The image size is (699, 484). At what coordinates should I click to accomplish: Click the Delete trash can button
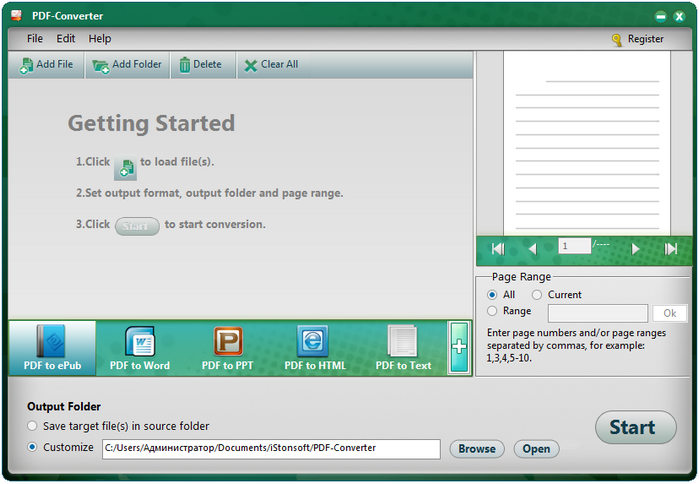[203, 65]
